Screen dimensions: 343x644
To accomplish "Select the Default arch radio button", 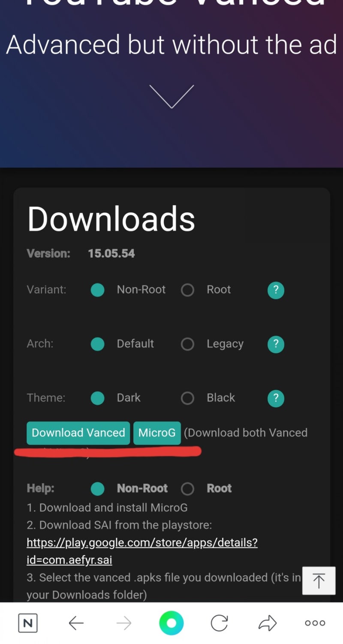I will [x=98, y=344].
